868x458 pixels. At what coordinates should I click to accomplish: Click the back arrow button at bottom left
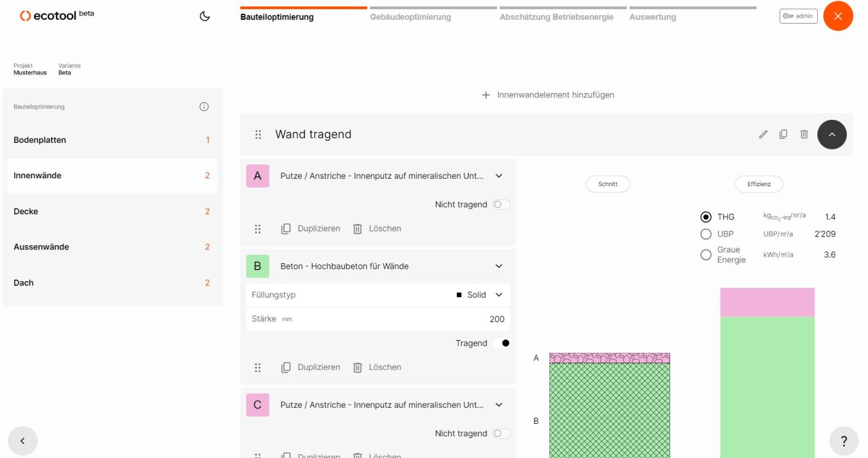tap(23, 441)
